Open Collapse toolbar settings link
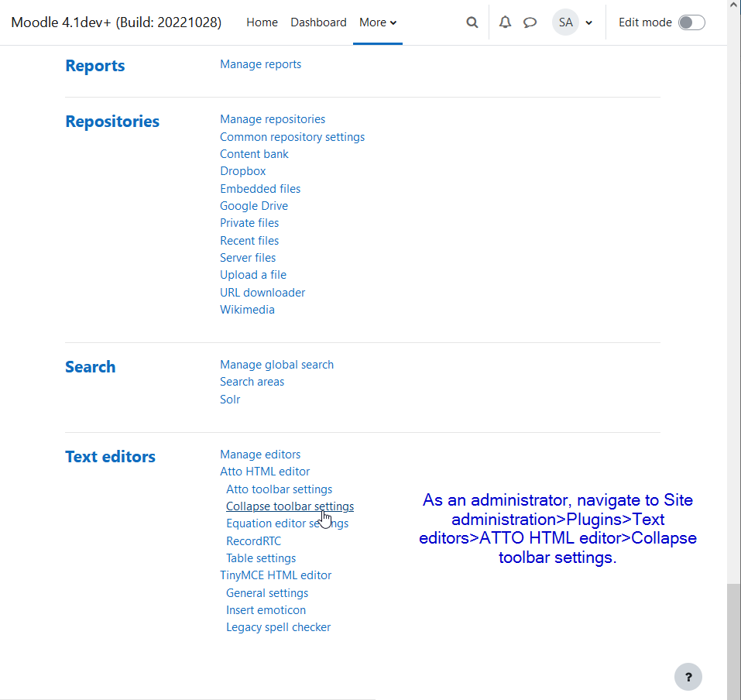 point(290,506)
